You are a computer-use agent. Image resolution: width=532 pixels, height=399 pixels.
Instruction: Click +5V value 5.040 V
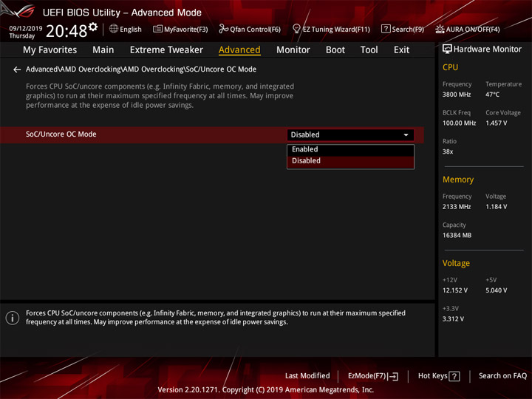497,291
